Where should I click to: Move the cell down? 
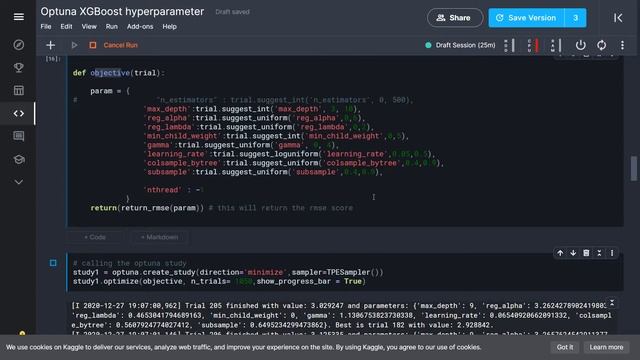click(x=573, y=253)
